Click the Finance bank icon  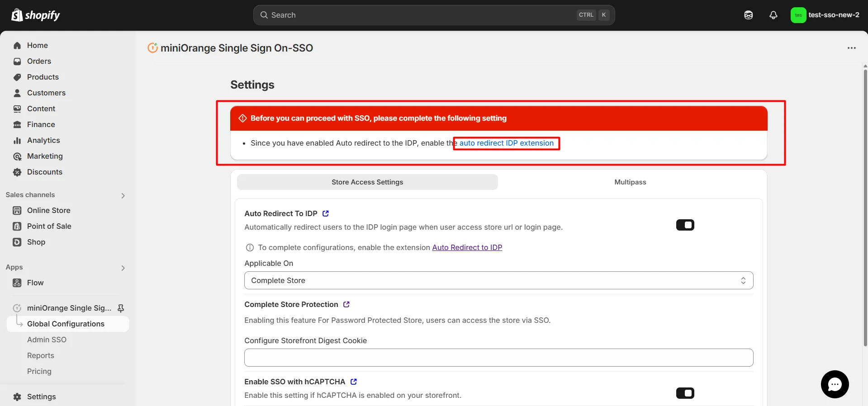[17, 124]
